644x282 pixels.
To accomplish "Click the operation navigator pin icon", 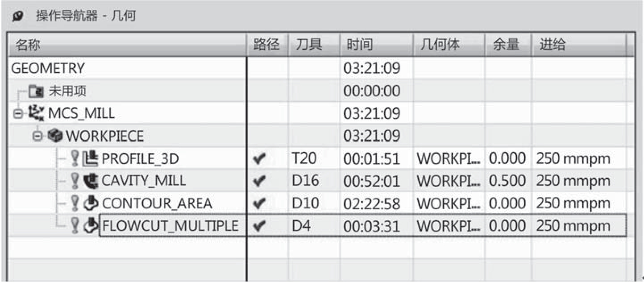I will point(18,17).
